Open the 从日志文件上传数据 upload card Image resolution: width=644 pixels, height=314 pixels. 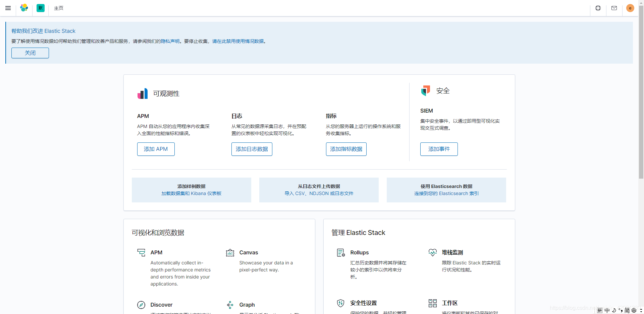click(319, 190)
